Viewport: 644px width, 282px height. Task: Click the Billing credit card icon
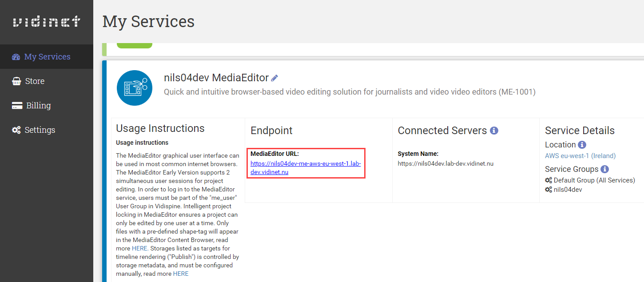[x=16, y=105]
